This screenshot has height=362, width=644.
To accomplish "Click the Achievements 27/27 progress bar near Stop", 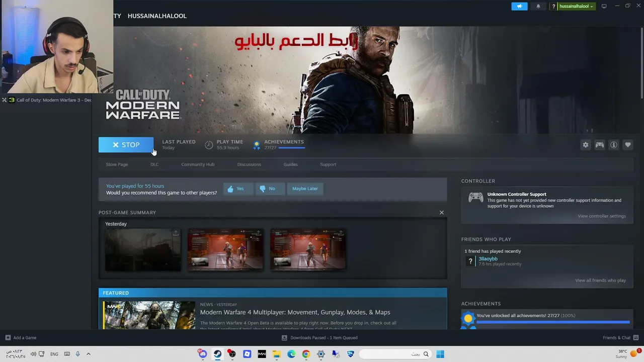I will tap(291, 148).
